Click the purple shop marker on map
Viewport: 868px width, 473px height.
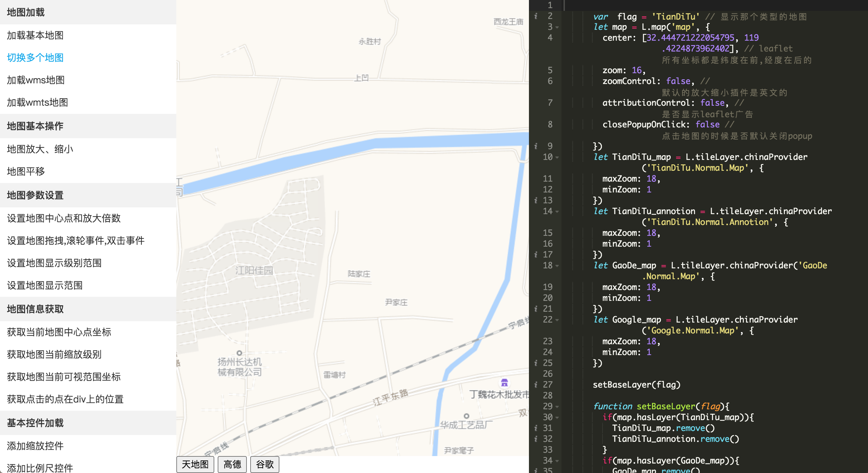click(x=505, y=383)
